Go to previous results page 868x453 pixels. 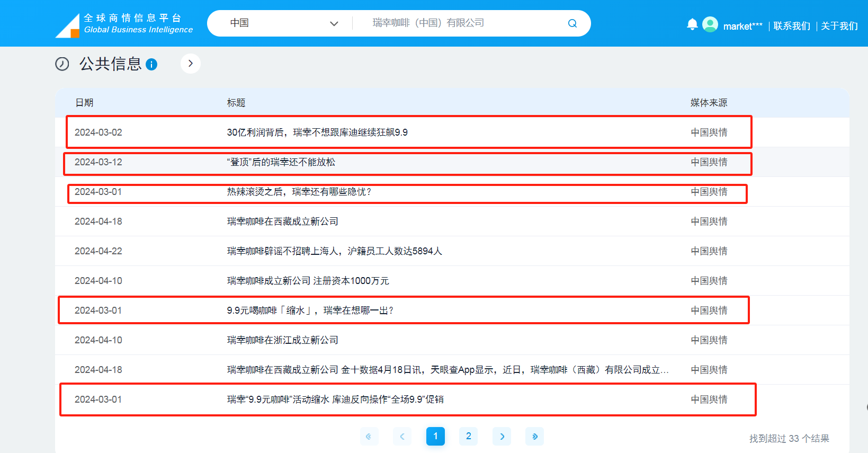[402, 437]
